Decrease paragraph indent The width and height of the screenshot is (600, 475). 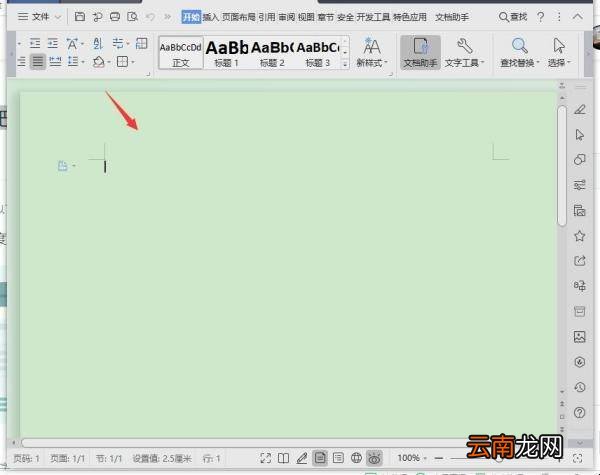35,43
